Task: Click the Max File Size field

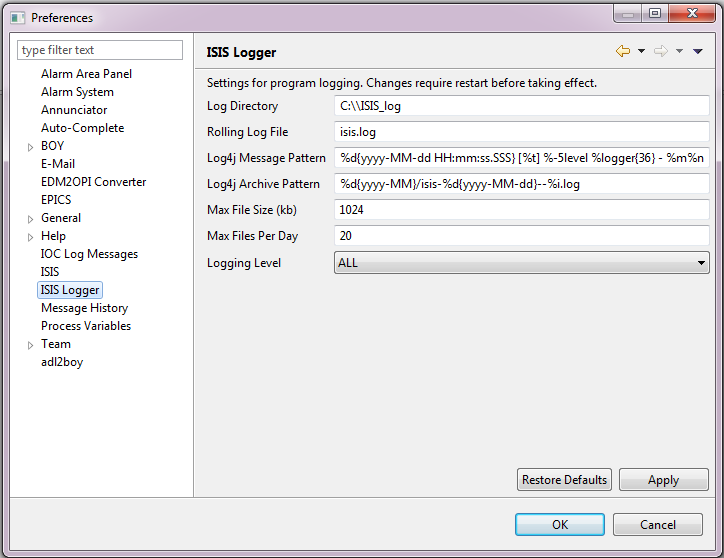Action: [x=521, y=210]
